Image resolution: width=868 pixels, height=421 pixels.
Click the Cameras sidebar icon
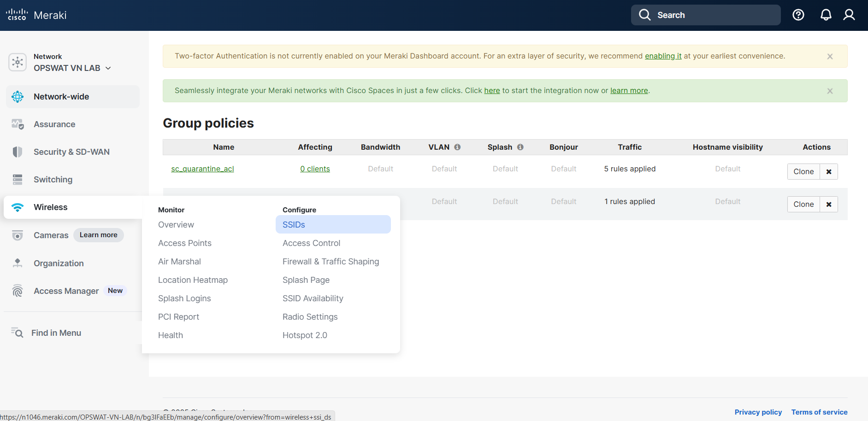click(18, 235)
